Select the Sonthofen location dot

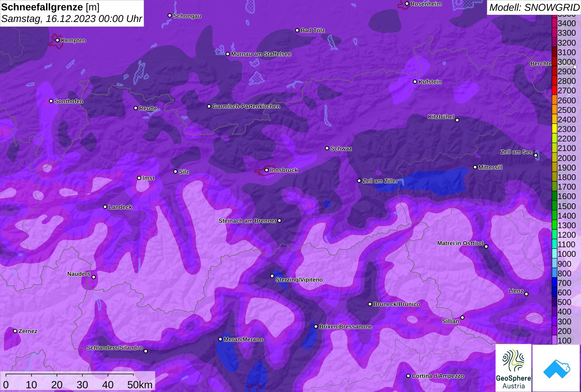click(51, 101)
